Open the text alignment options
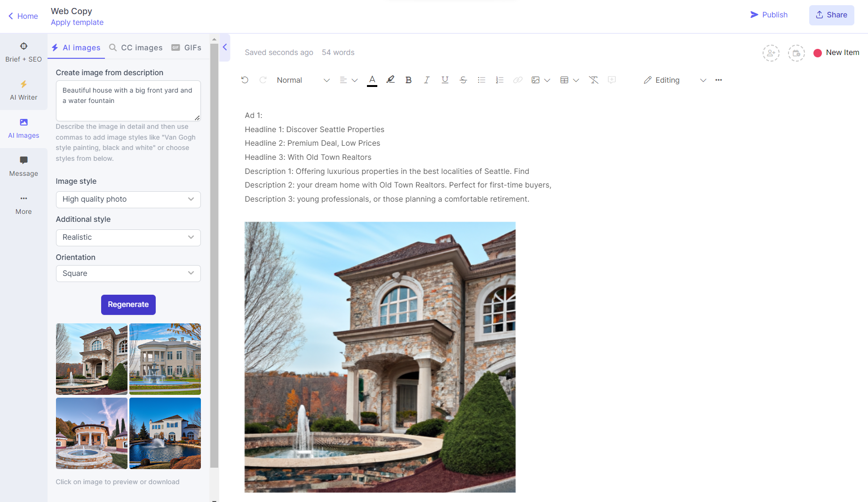868x502 pixels. (x=348, y=80)
